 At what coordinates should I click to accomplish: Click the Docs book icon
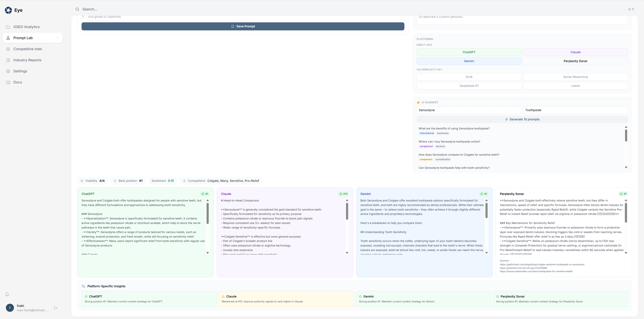[8, 82]
